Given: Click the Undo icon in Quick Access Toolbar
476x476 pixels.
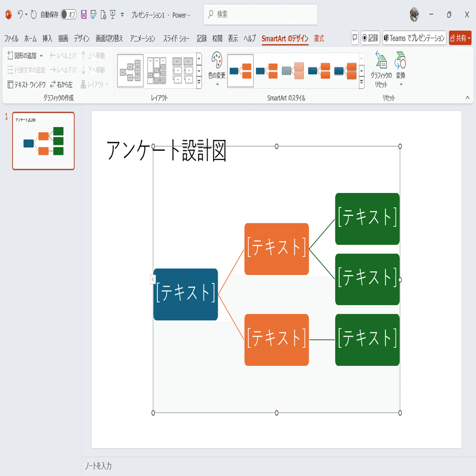Looking at the screenshot, I should click(21, 14).
